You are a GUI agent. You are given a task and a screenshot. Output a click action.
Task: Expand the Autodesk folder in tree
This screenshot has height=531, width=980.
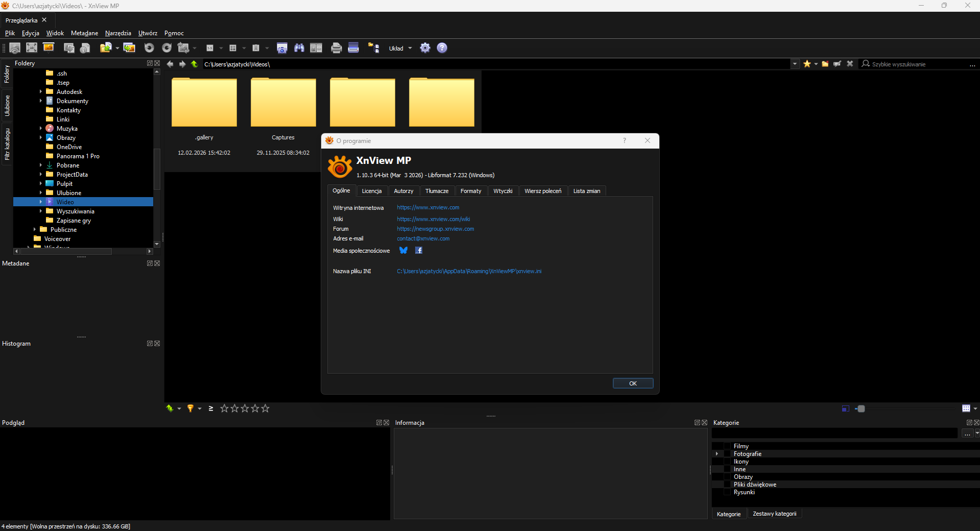(41, 92)
